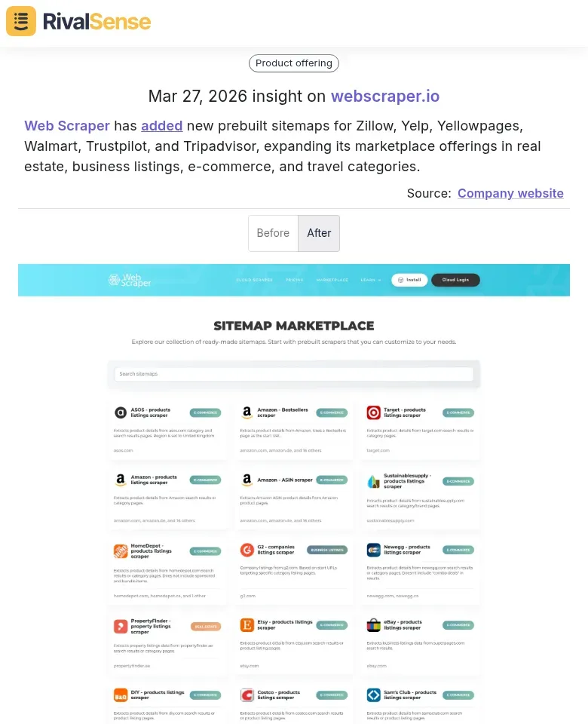Viewport: 588px width, 724px height.
Task: Click the RivalSense logo icon
Action: click(x=20, y=21)
